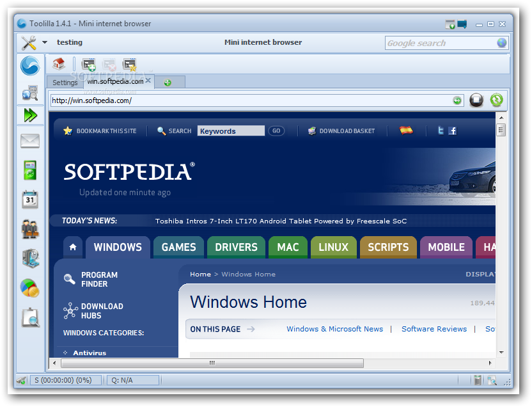Click the Keywords search field on Softpedia

[231, 131]
